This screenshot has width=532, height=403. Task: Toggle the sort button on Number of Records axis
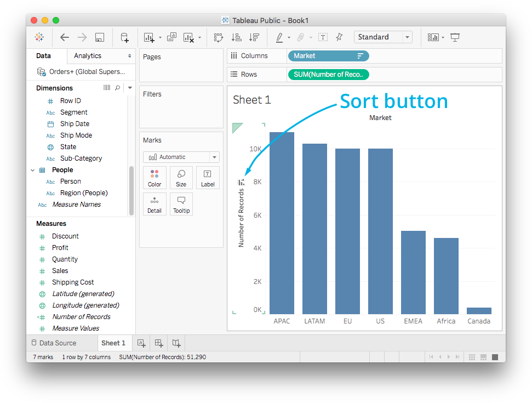pyautogui.click(x=241, y=182)
